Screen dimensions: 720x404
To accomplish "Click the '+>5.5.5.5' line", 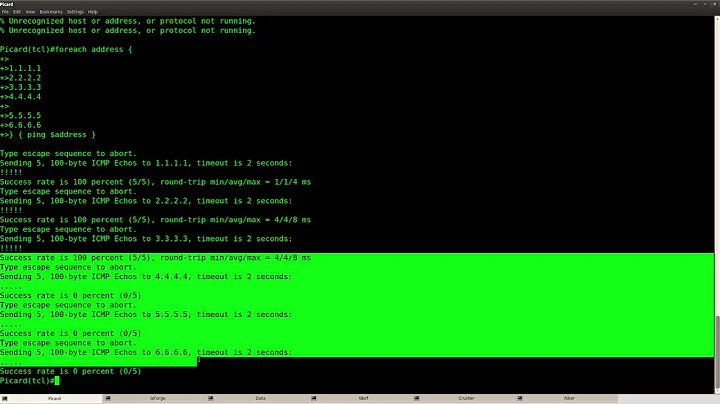I will coord(21,116).
